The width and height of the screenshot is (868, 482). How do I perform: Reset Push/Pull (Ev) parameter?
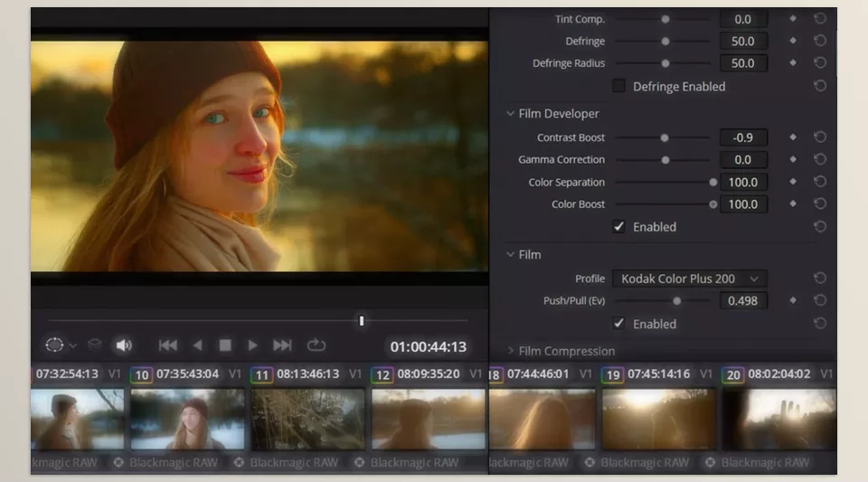click(x=820, y=300)
